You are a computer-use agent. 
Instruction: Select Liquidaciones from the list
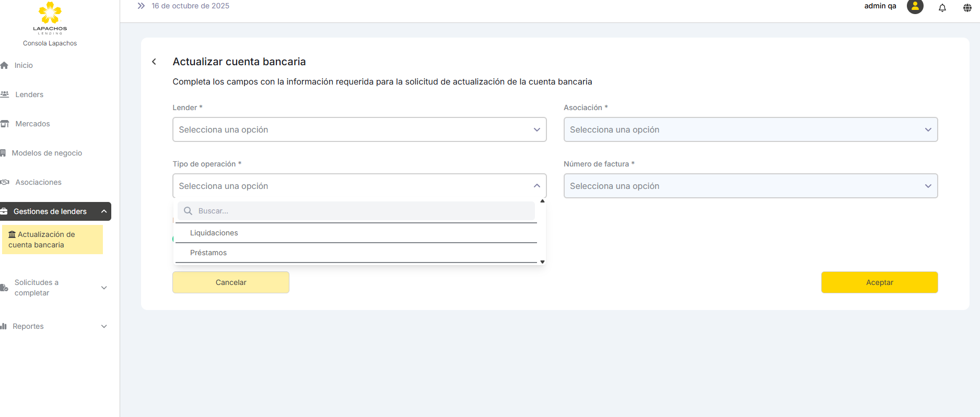pyautogui.click(x=214, y=233)
